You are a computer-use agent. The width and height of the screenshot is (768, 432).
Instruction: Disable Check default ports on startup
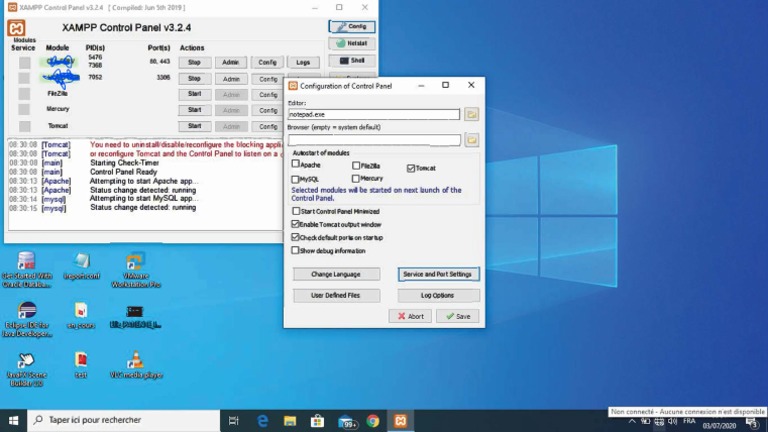point(296,237)
